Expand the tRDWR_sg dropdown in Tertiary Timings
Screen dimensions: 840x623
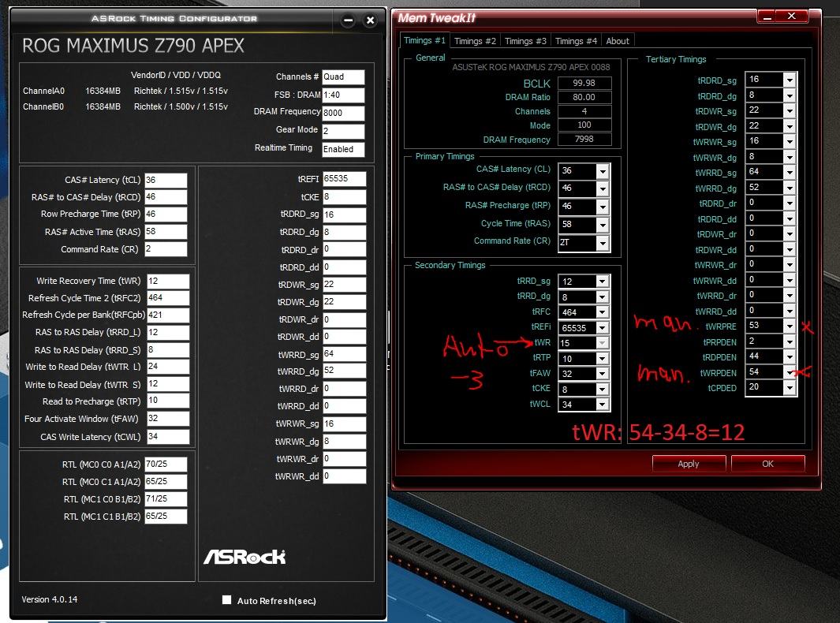tap(790, 110)
